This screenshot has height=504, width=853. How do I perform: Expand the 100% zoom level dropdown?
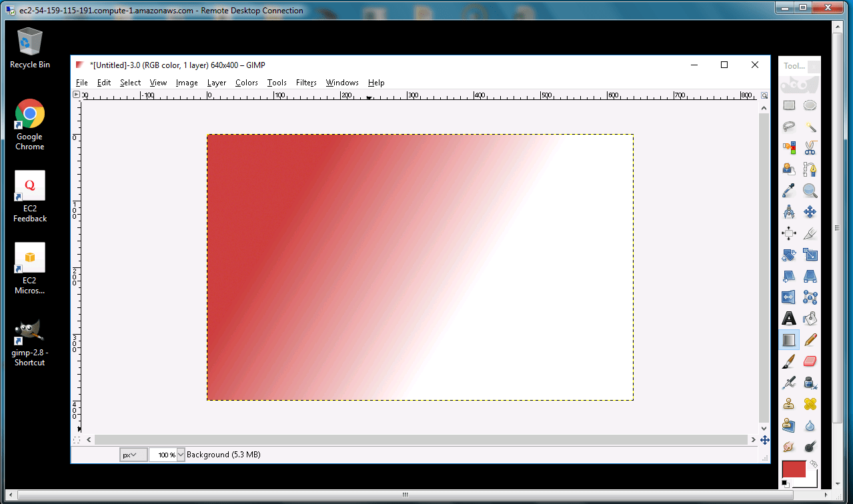coord(180,455)
